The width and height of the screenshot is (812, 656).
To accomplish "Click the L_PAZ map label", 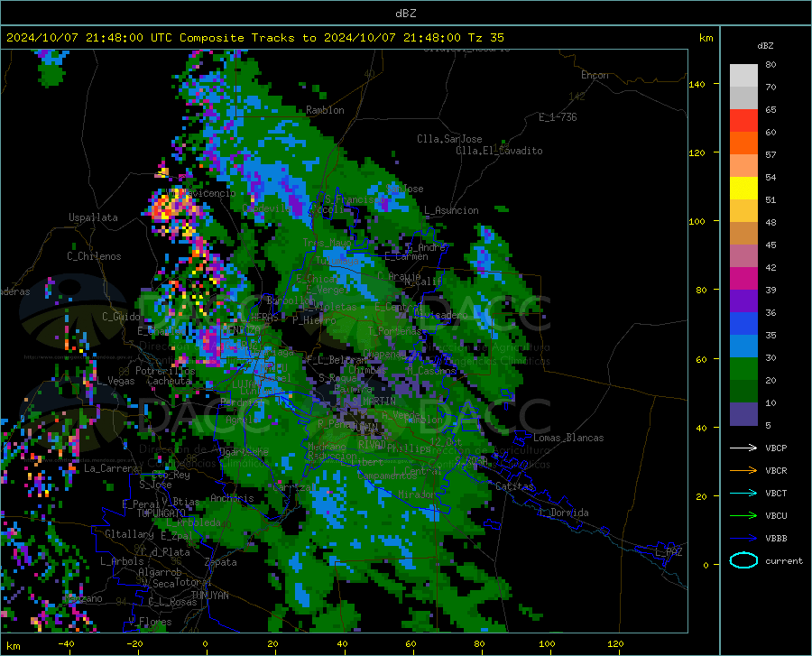I will (x=669, y=552).
